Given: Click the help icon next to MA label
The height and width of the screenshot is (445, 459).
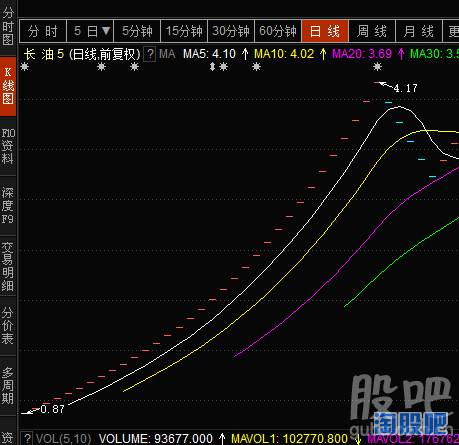Looking at the screenshot, I should [150, 54].
